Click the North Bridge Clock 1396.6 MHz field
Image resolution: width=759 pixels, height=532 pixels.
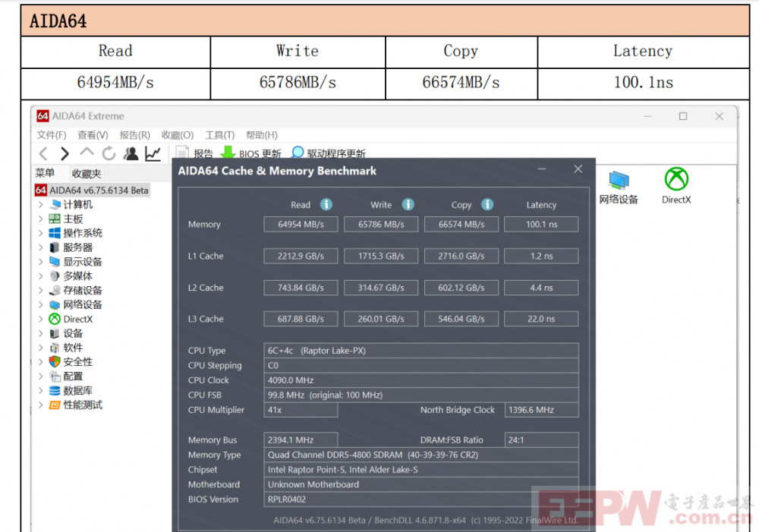coord(541,410)
